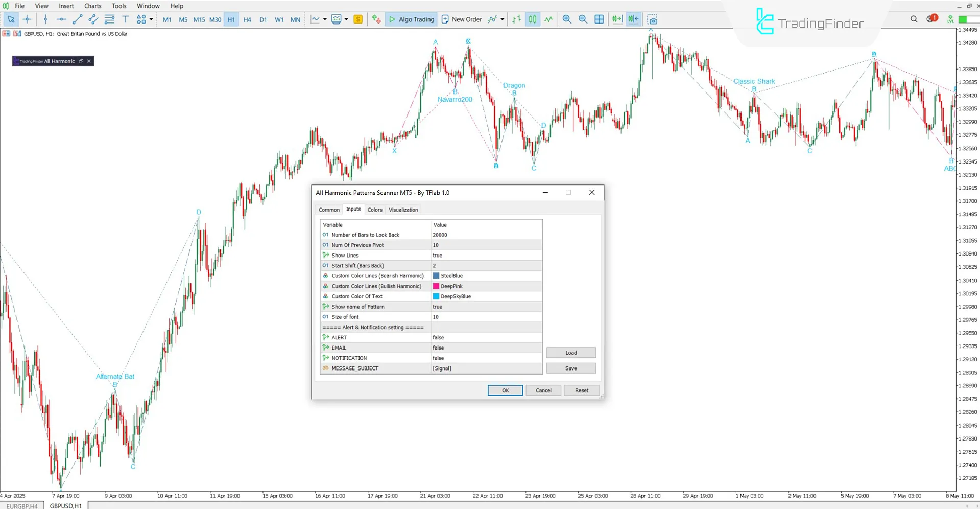Take a chart screenshot with camera icon
The image size is (980, 509).
click(652, 19)
